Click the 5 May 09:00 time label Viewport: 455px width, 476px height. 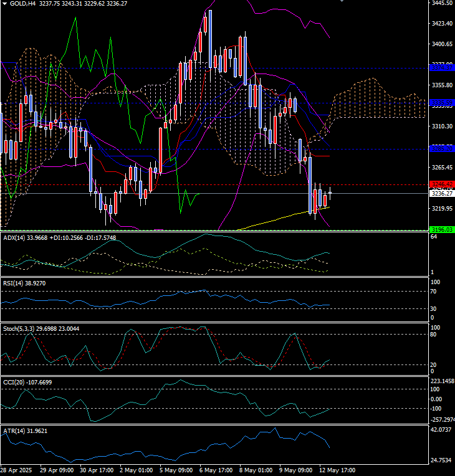[176, 470]
